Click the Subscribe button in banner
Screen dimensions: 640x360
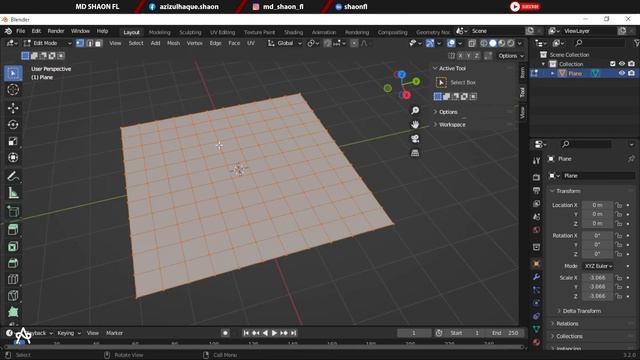click(x=525, y=7)
